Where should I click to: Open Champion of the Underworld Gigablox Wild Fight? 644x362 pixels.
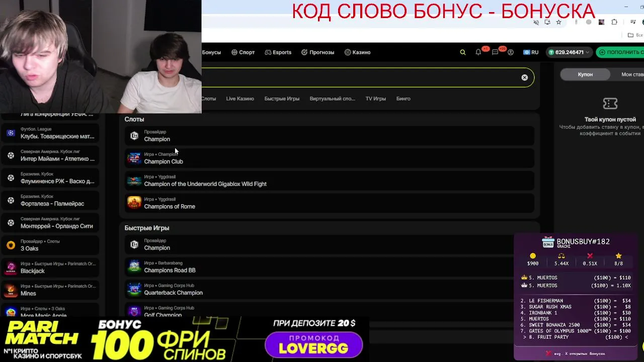(329, 180)
